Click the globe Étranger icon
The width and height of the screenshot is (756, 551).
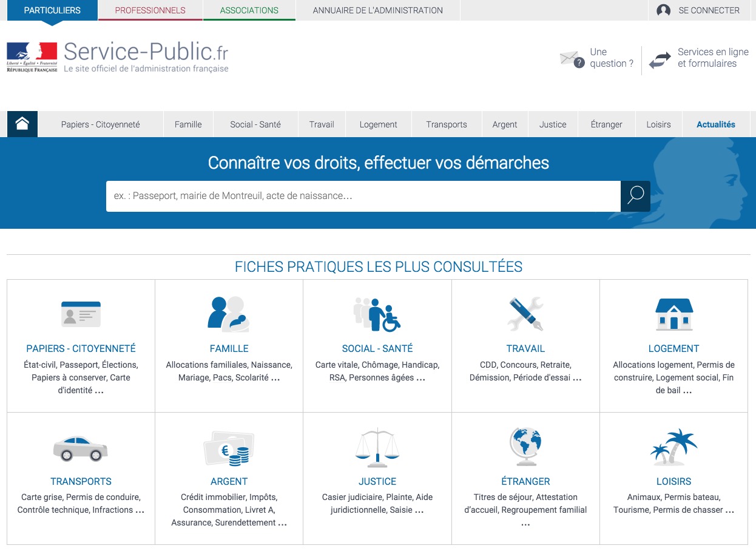(525, 447)
